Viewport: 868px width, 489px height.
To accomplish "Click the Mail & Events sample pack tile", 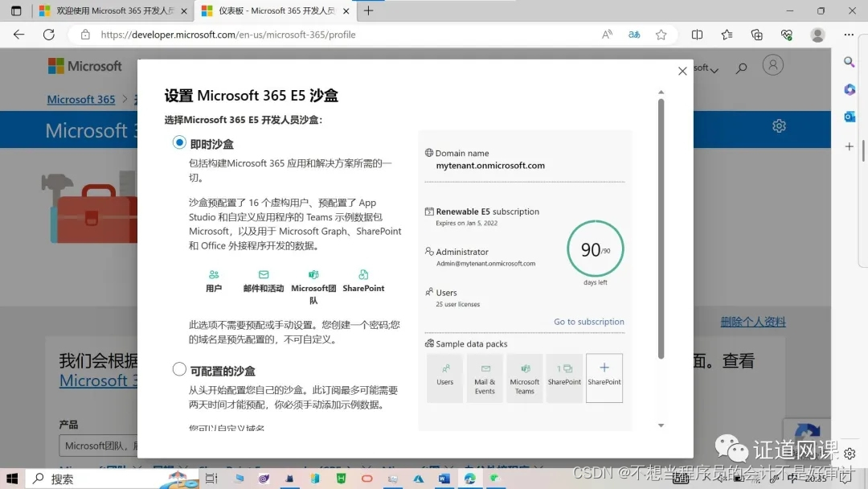I will [485, 378].
